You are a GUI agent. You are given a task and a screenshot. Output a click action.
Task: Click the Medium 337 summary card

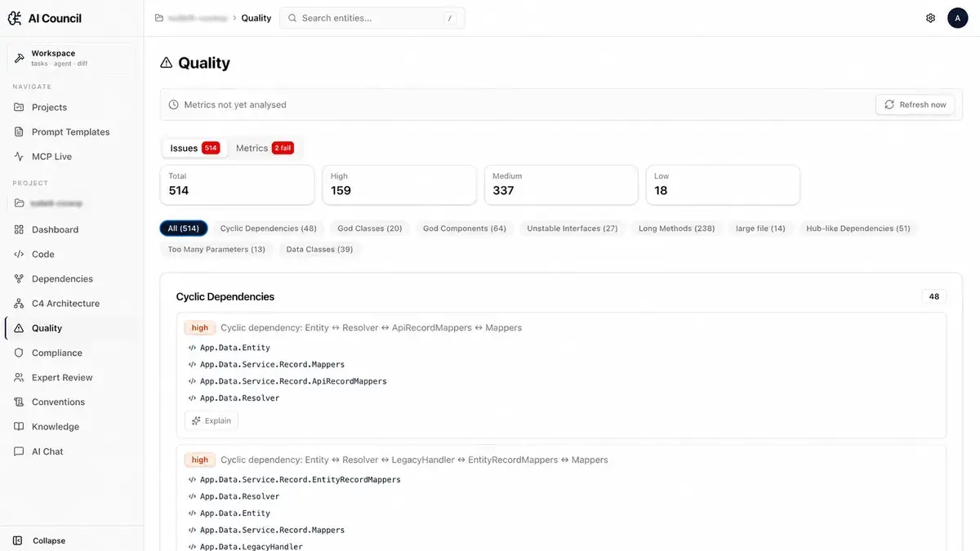561,184
